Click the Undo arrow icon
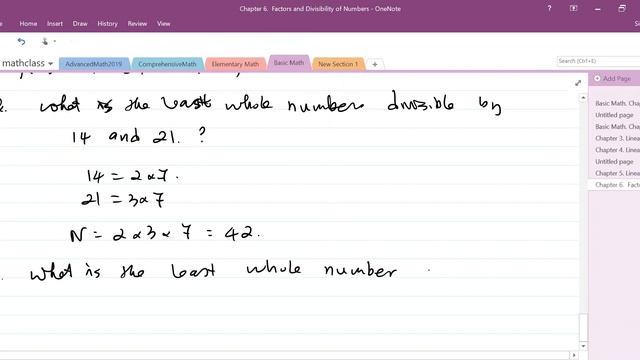The height and width of the screenshot is (360, 640). tap(21, 41)
